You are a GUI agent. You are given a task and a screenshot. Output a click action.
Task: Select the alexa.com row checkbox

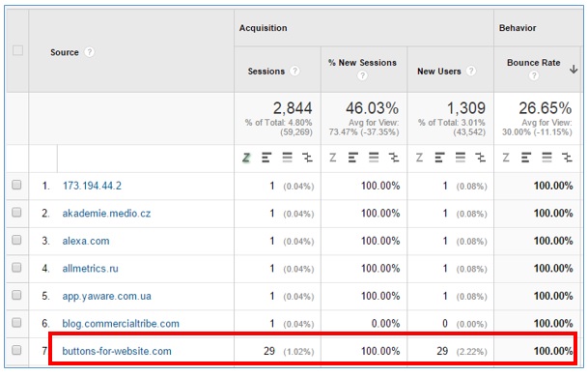pyautogui.click(x=16, y=240)
